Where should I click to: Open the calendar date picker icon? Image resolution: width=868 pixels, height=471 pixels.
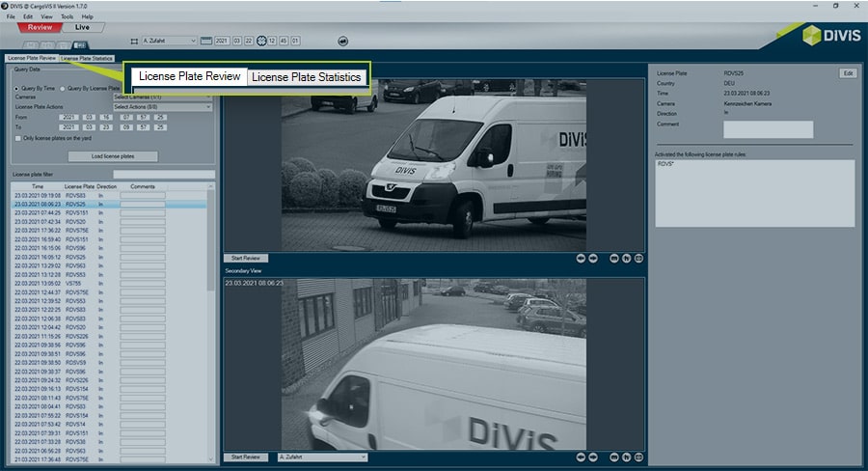[206, 41]
